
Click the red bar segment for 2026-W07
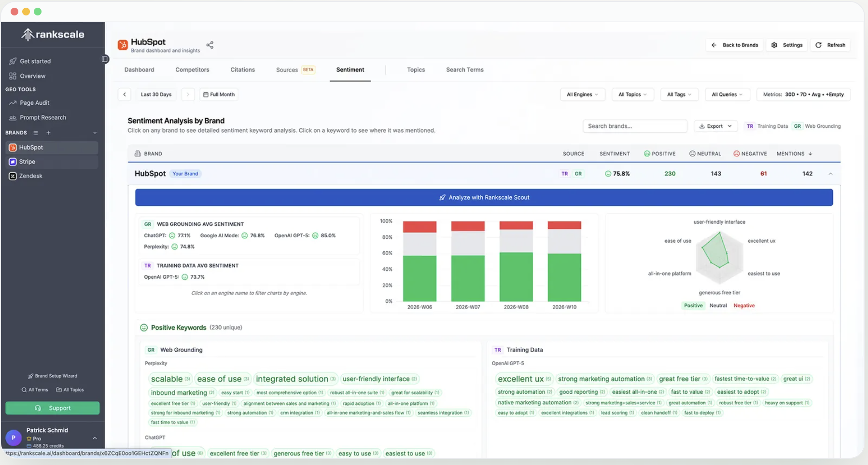(x=468, y=226)
